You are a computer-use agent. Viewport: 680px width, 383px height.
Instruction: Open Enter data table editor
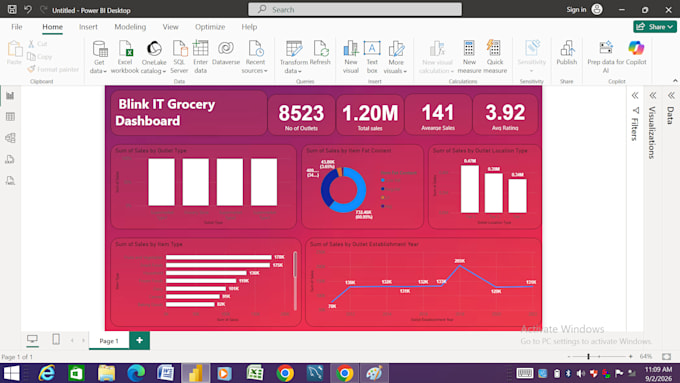200,57
